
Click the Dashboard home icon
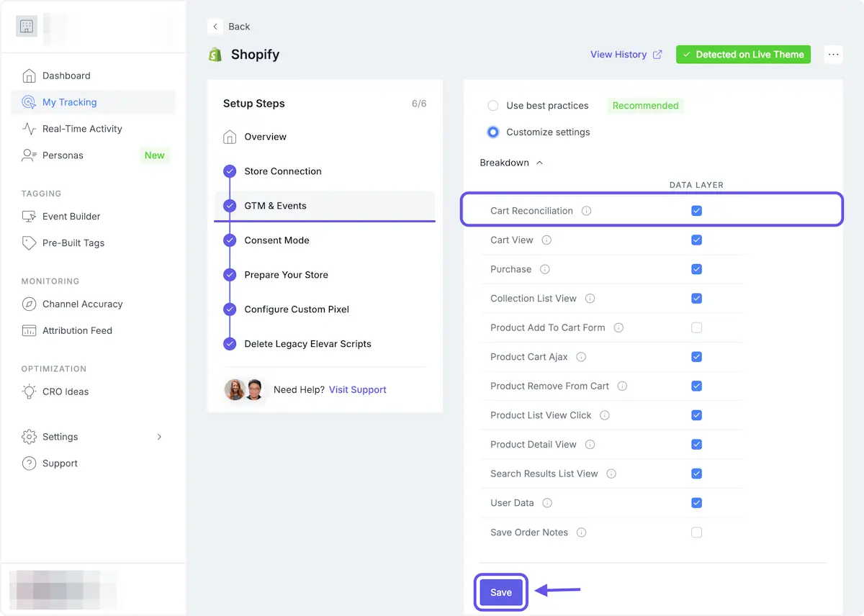pos(29,76)
